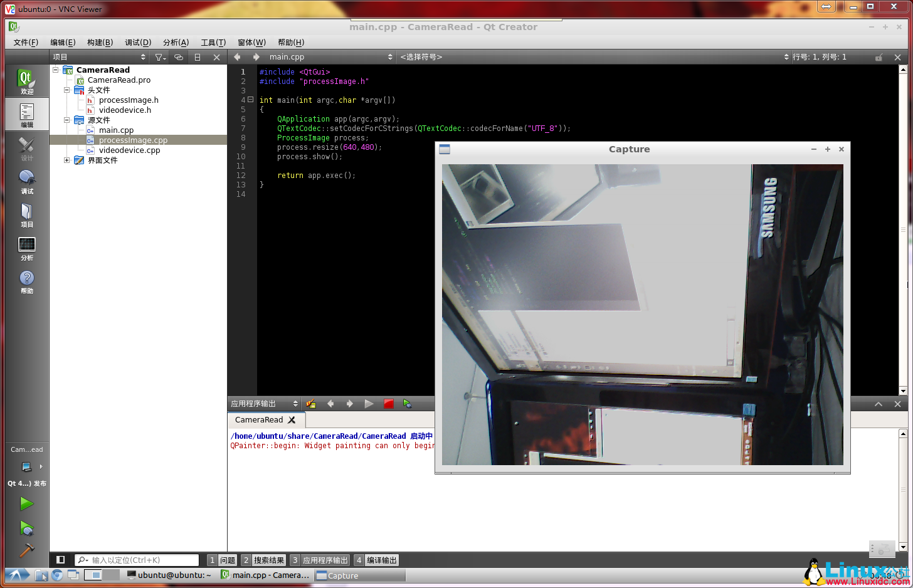Switch to Debug mode in sidebar
913x588 pixels.
pos(26,182)
